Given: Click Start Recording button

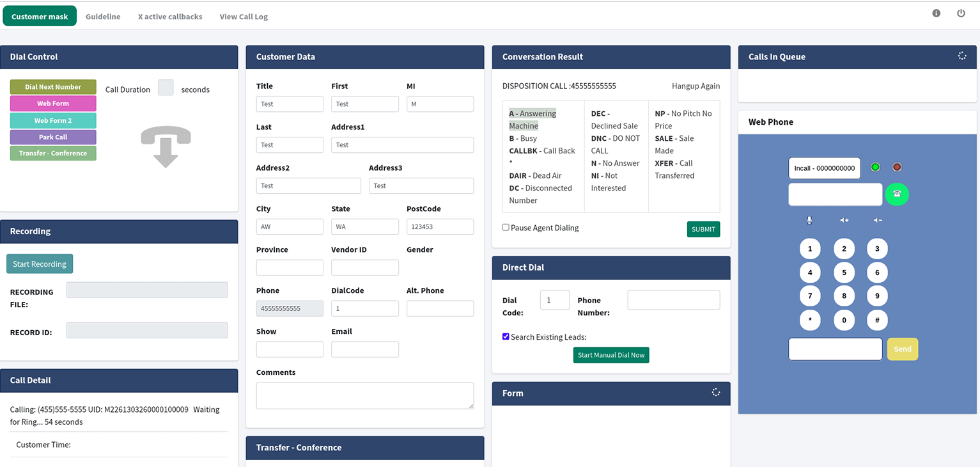Looking at the screenshot, I should [x=40, y=264].
